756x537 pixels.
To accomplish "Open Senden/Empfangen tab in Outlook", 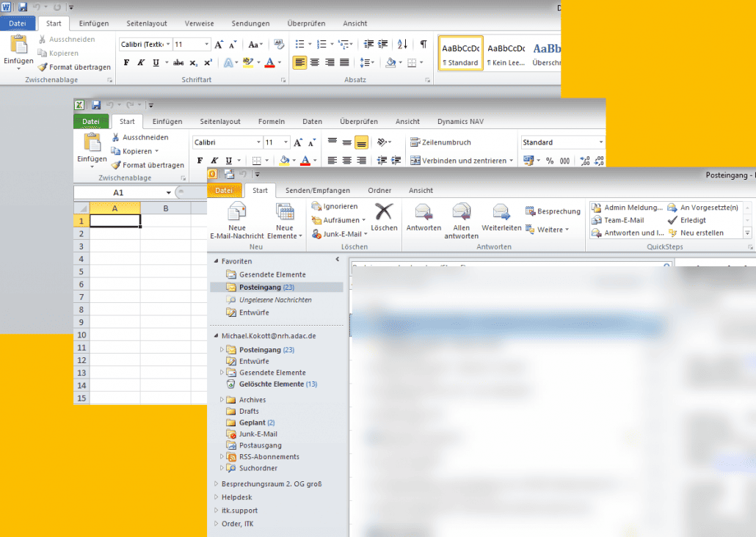I will pos(318,191).
